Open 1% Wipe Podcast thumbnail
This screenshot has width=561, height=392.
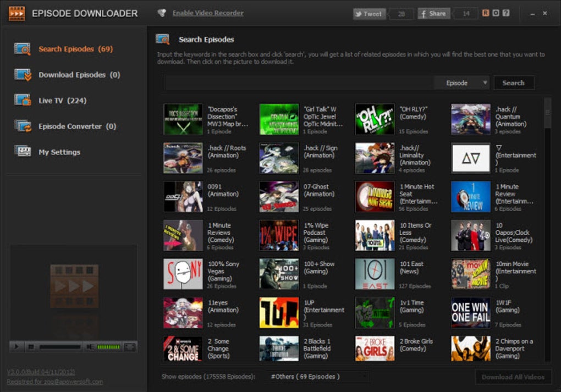279,235
